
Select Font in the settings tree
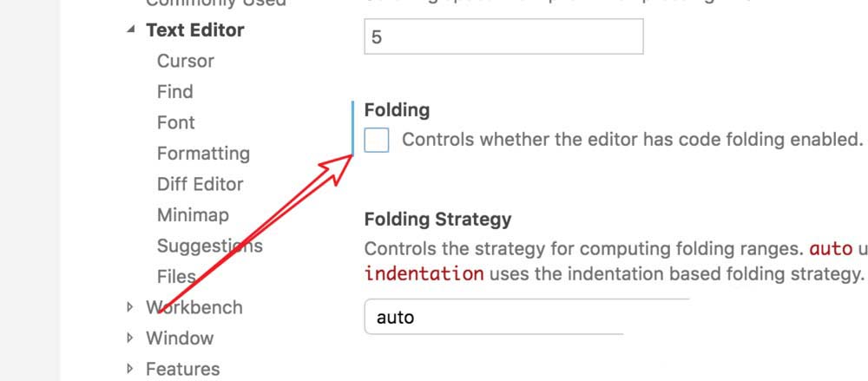175,122
